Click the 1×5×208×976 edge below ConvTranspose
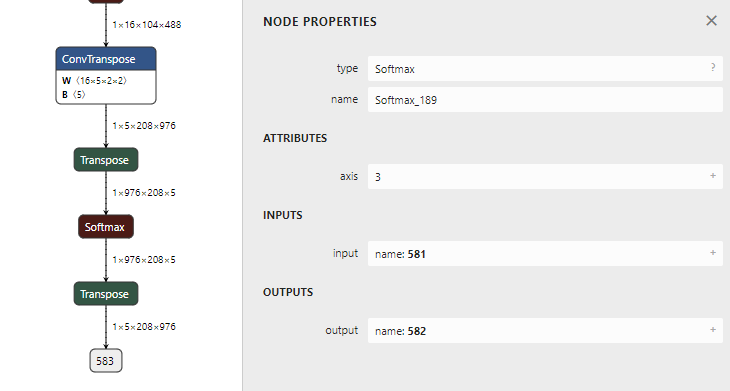 [x=144, y=126]
